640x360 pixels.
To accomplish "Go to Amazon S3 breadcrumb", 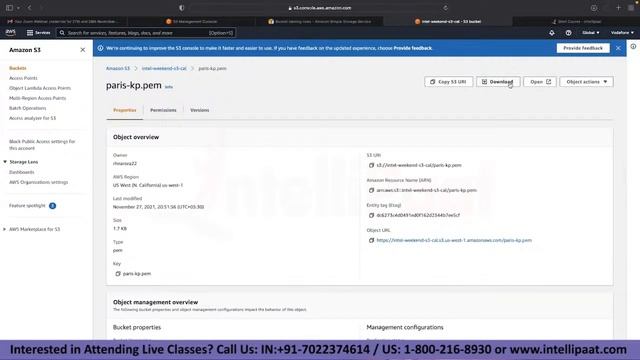I will [118, 69].
